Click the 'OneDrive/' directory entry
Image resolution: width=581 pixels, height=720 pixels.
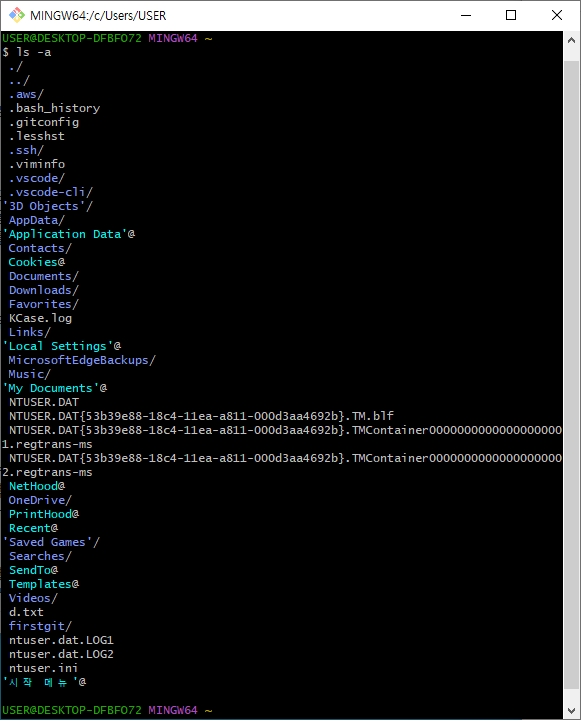point(40,501)
